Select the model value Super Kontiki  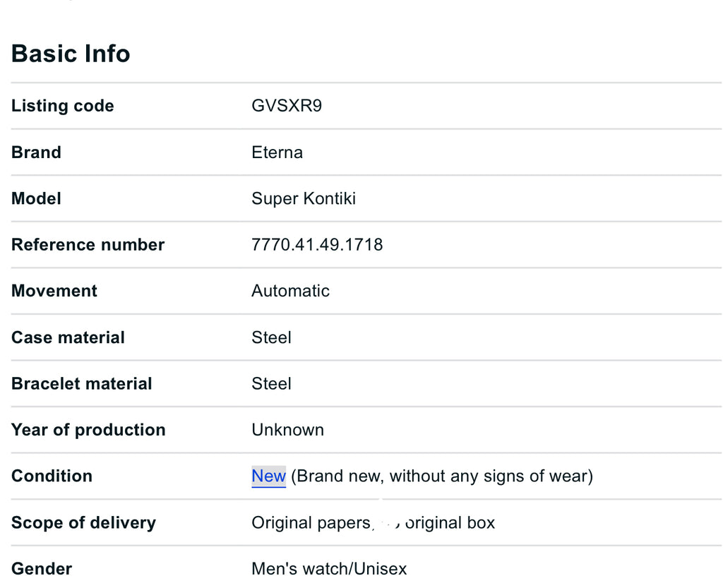(x=304, y=198)
